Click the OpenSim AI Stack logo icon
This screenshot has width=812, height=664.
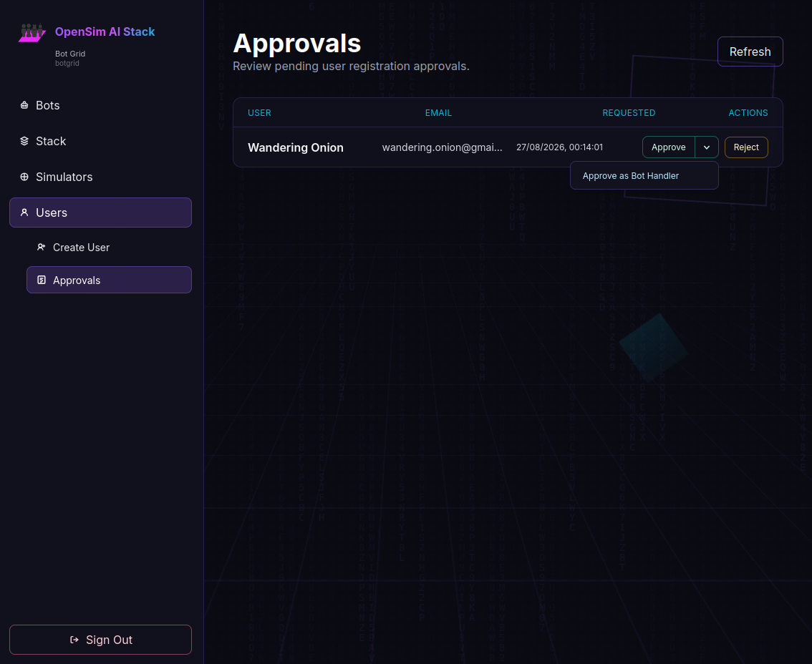32,33
